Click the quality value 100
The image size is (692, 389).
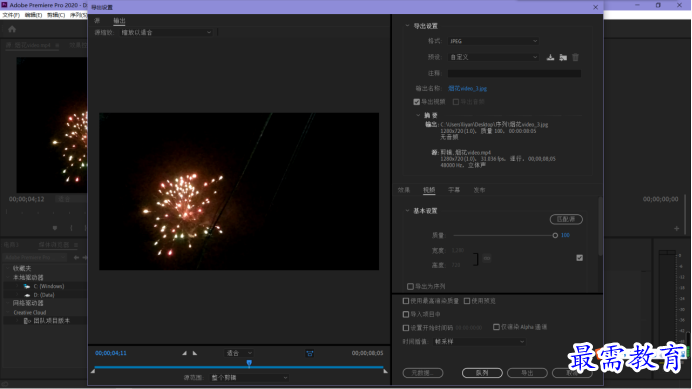click(565, 236)
